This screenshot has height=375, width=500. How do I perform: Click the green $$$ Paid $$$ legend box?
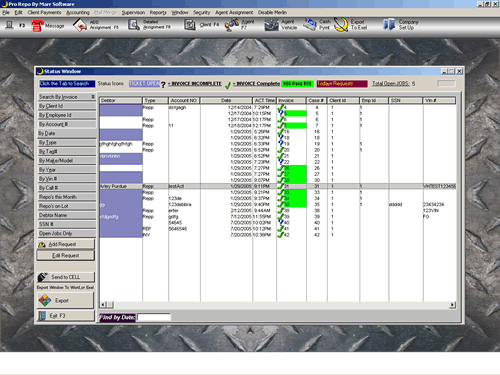click(298, 84)
